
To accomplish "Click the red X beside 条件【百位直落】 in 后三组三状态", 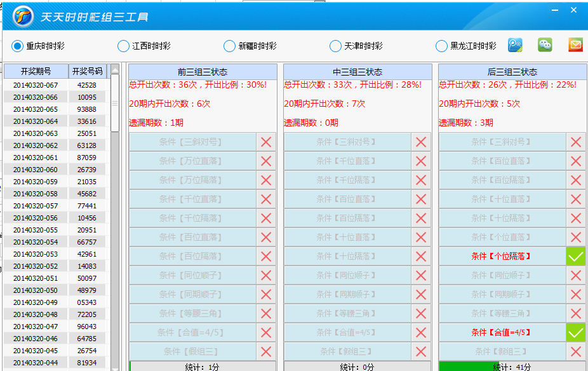I will (x=575, y=161).
